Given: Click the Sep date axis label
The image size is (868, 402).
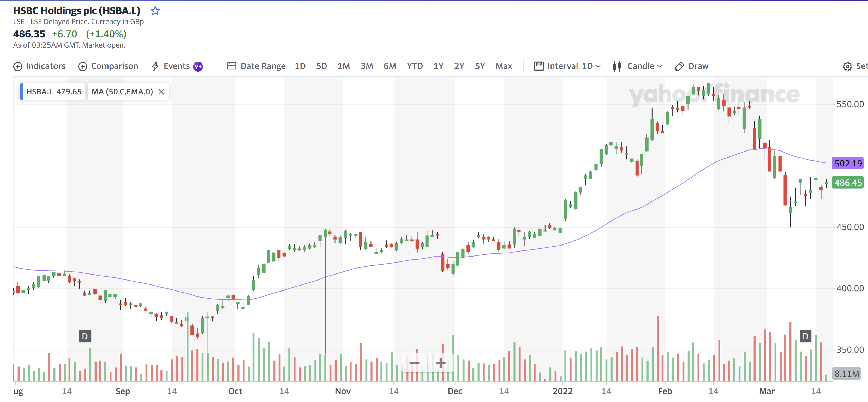Looking at the screenshot, I should (123, 391).
